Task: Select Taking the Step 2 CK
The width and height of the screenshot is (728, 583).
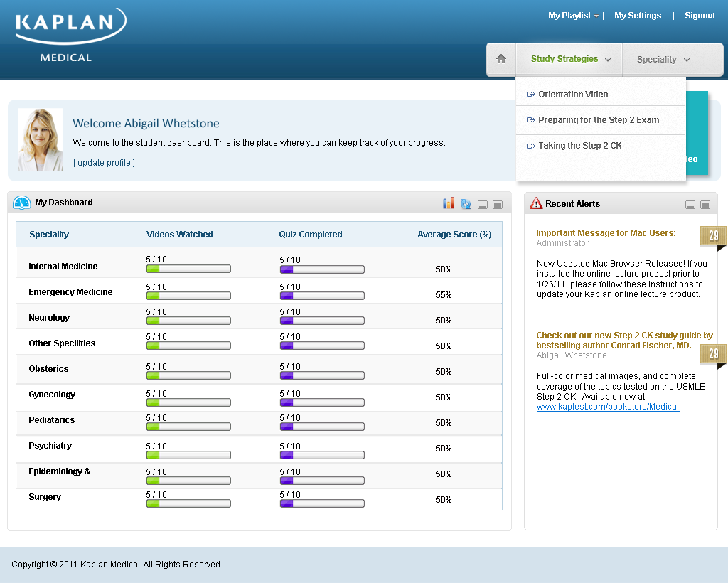Action: point(579,146)
